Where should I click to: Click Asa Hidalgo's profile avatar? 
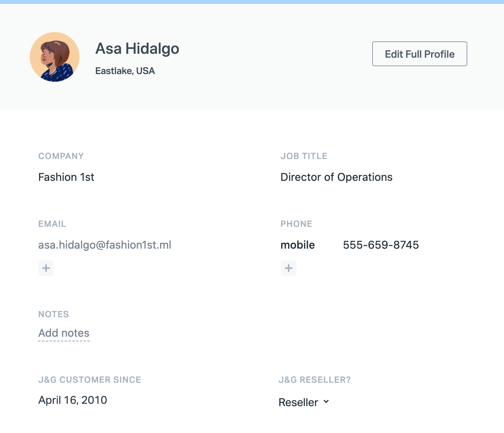[x=55, y=57]
